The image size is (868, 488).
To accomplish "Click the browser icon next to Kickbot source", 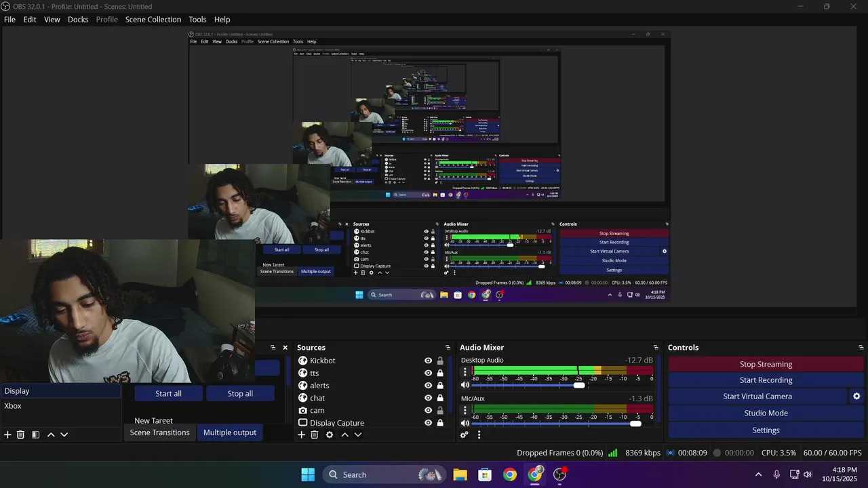I will [303, 361].
